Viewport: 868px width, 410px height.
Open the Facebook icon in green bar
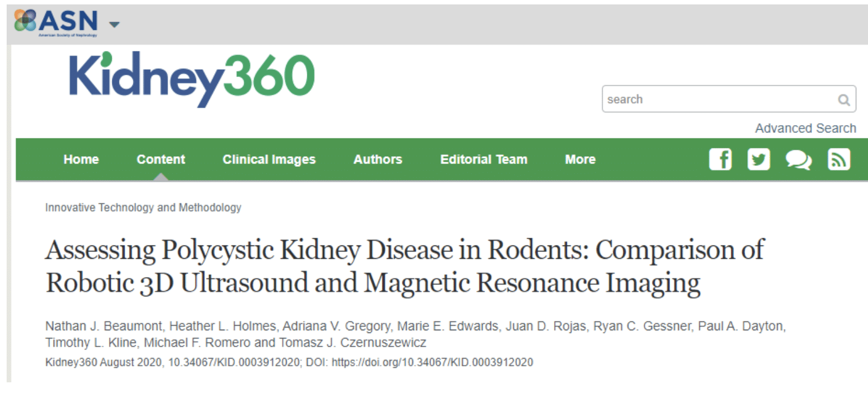coord(720,160)
